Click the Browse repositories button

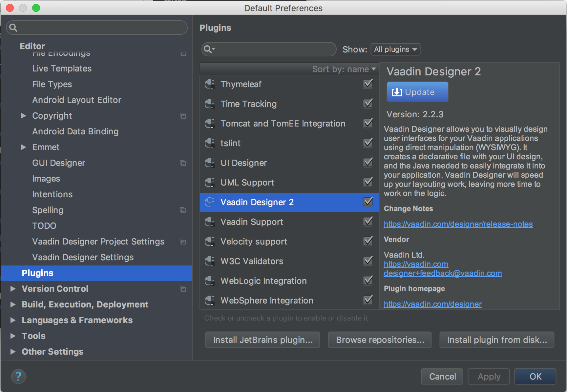point(379,340)
